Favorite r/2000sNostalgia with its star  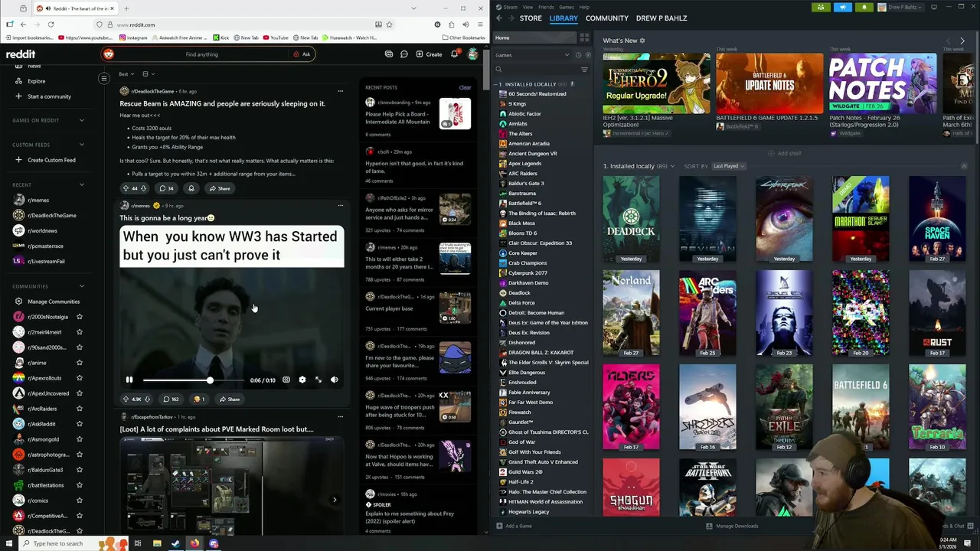pyautogui.click(x=79, y=317)
